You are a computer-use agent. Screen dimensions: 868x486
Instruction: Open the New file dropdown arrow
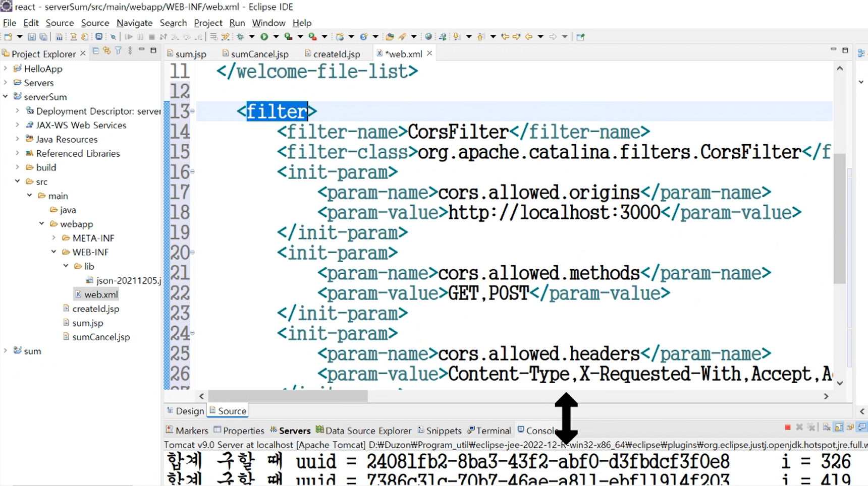(x=20, y=37)
